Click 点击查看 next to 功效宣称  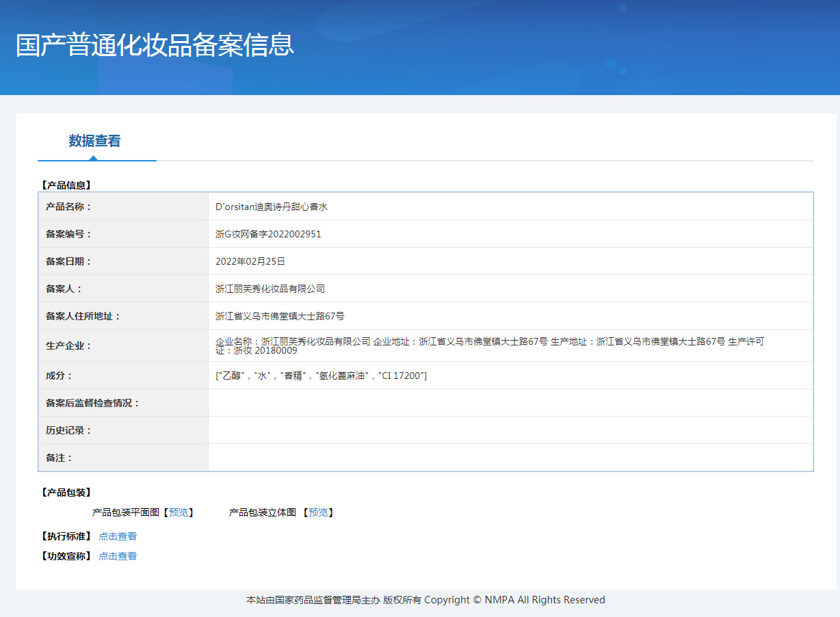click(x=118, y=556)
